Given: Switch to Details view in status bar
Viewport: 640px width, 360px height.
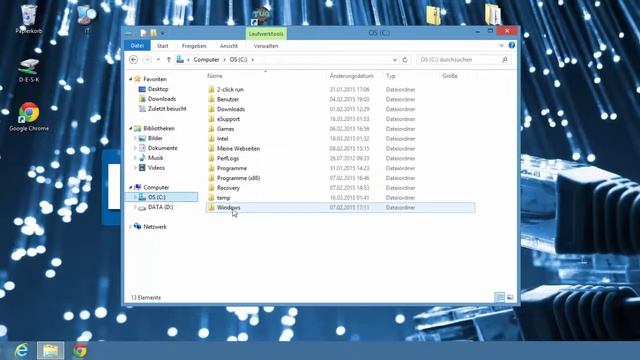Looking at the screenshot, I should [x=499, y=297].
